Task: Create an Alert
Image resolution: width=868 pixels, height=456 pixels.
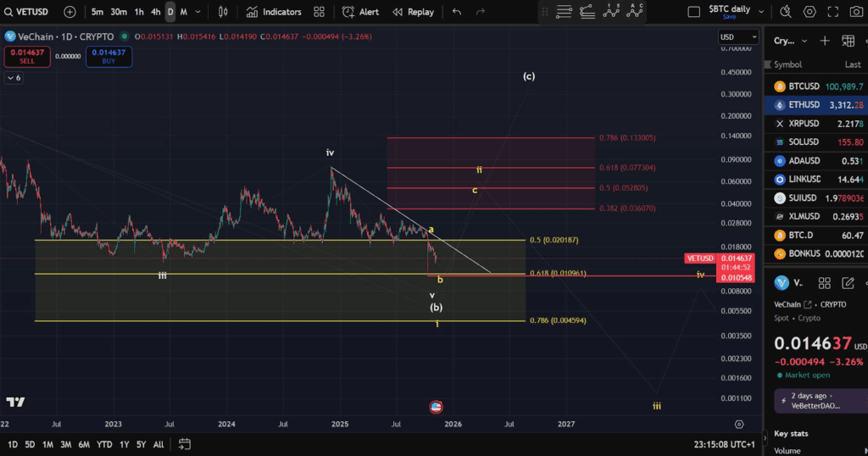Action: [361, 12]
